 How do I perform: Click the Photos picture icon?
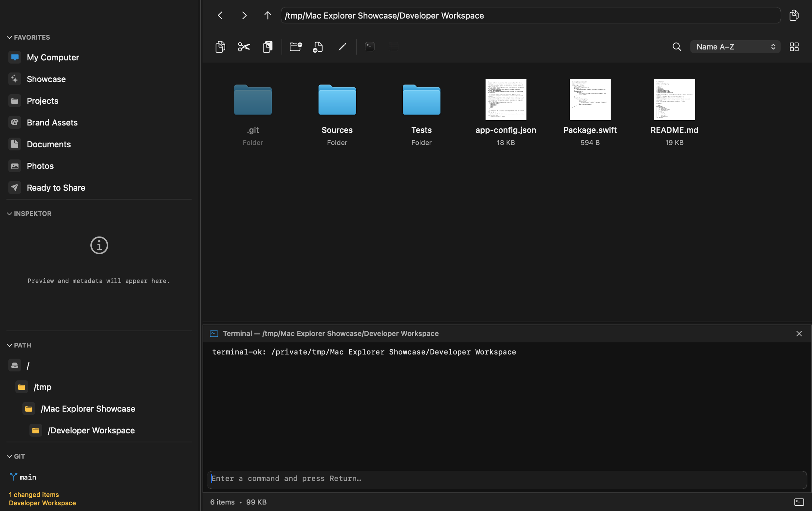pos(14,166)
